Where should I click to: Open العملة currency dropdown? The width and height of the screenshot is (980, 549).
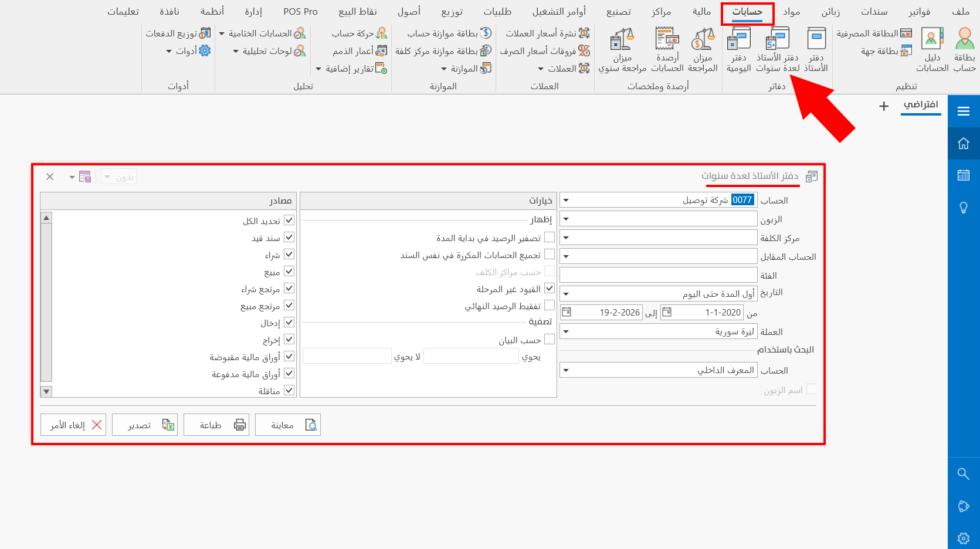click(x=566, y=331)
